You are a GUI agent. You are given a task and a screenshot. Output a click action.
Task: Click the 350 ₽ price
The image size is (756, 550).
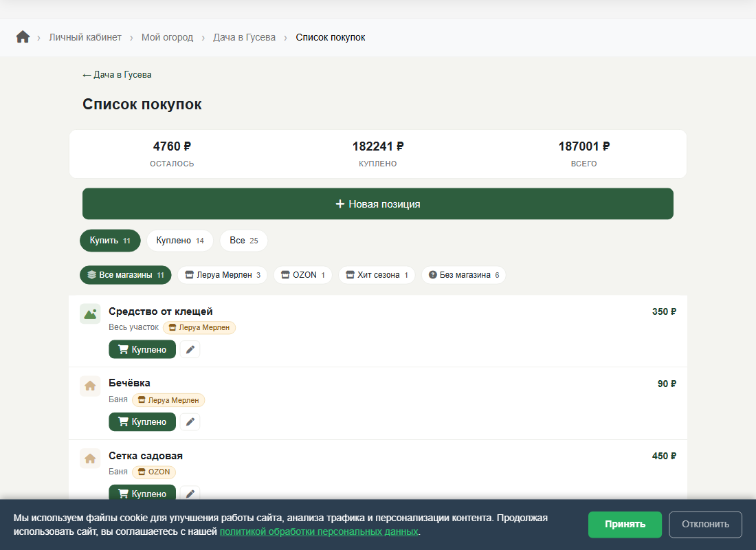pos(664,311)
